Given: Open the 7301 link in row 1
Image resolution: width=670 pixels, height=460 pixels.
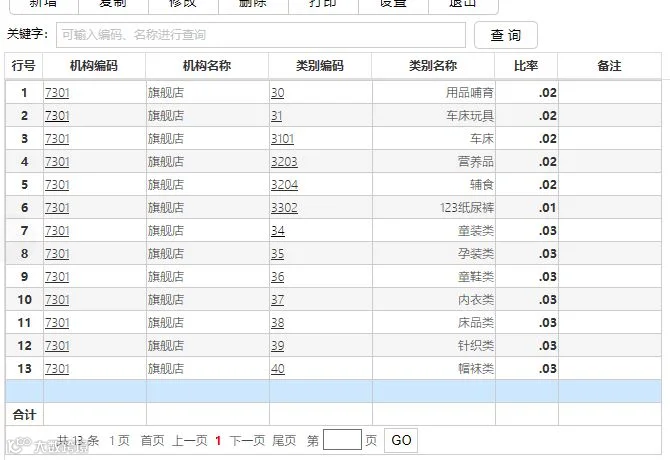Looking at the screenshot, I should pyautogui.click(x=57, y=93).
